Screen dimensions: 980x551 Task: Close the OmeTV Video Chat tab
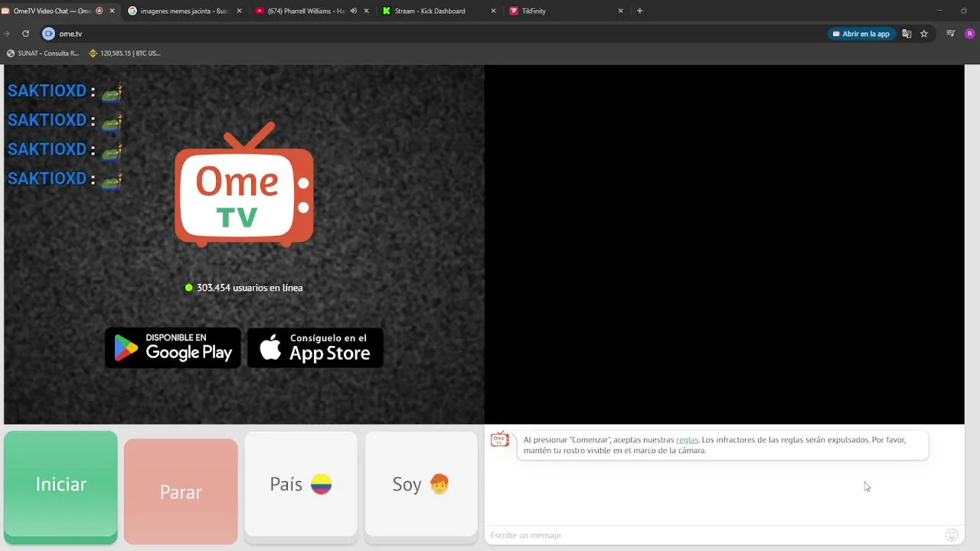pos(112,11)
